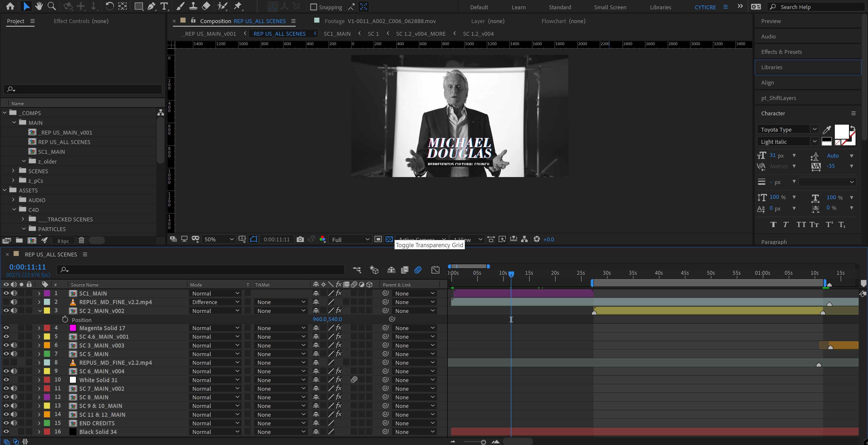Select the Eraser tool

click(206, 6)
